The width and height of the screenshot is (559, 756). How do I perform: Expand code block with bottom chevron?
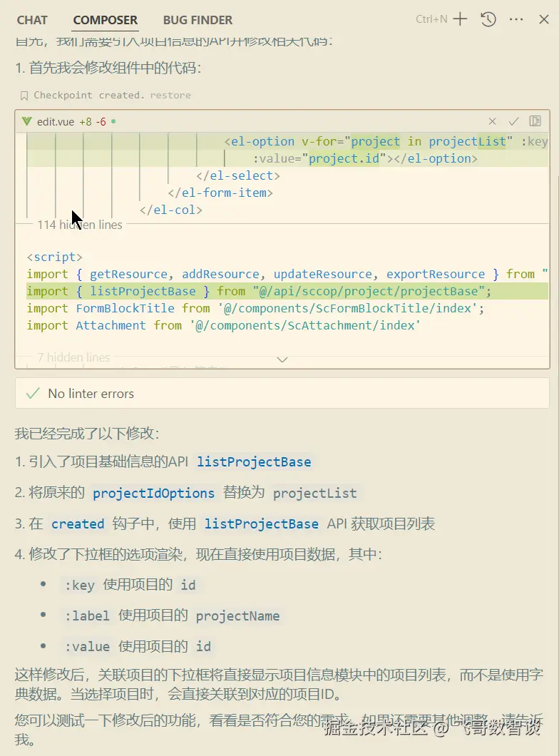click(x=282, y=360)
